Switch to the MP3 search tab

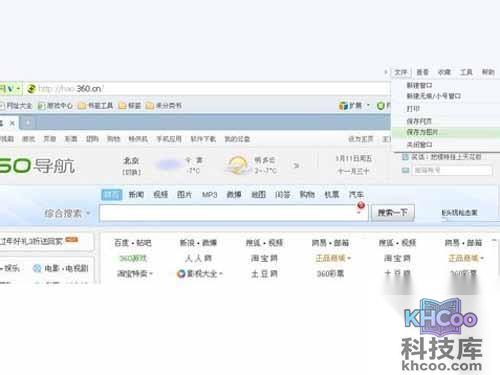click(209, 195)
